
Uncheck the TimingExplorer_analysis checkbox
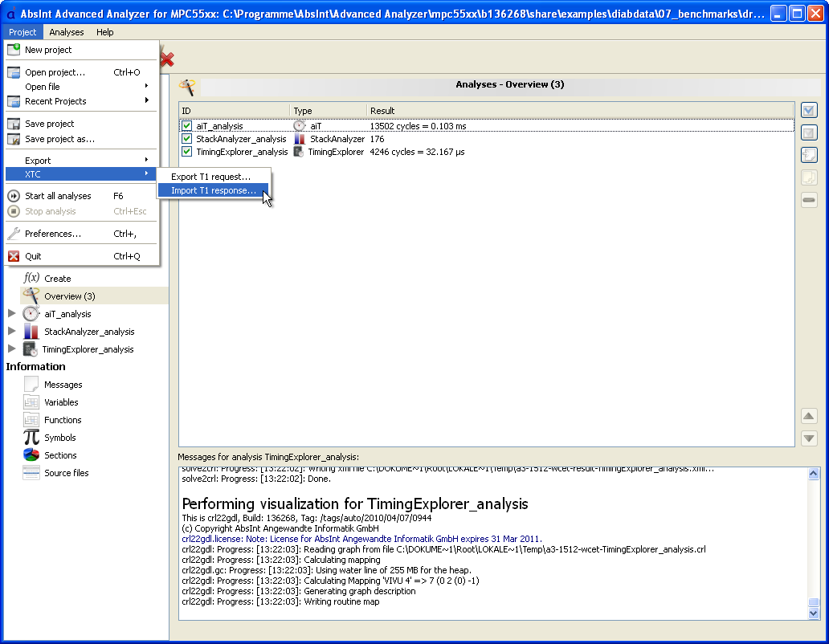pos(186,152)
